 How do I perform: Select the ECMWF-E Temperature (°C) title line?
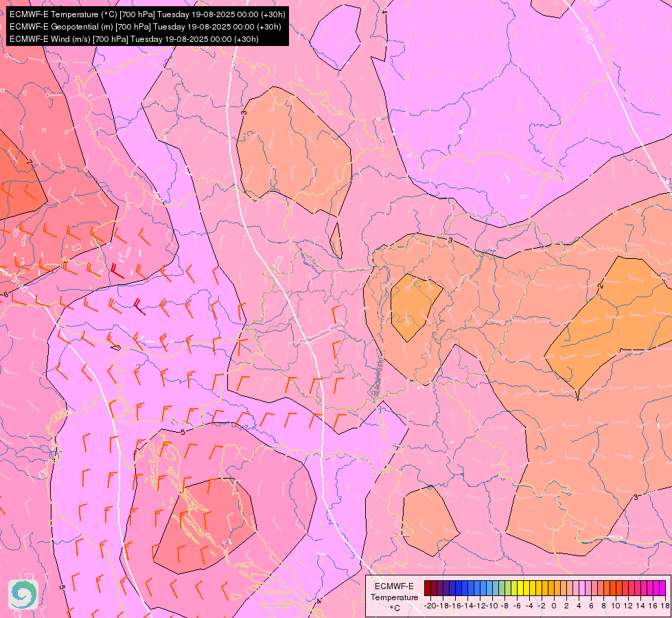pos(147,14)
